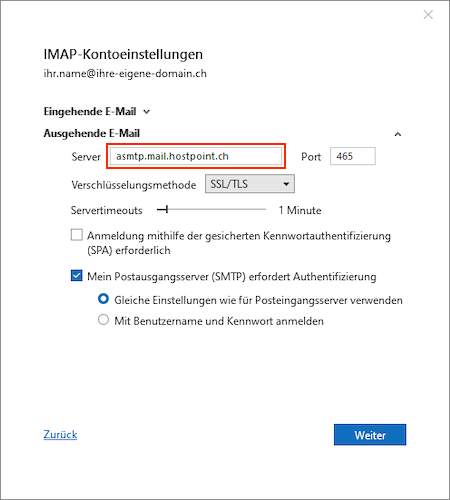Close the IMAP account settings dialog
The image size is (450, 500).
(428, 15)
